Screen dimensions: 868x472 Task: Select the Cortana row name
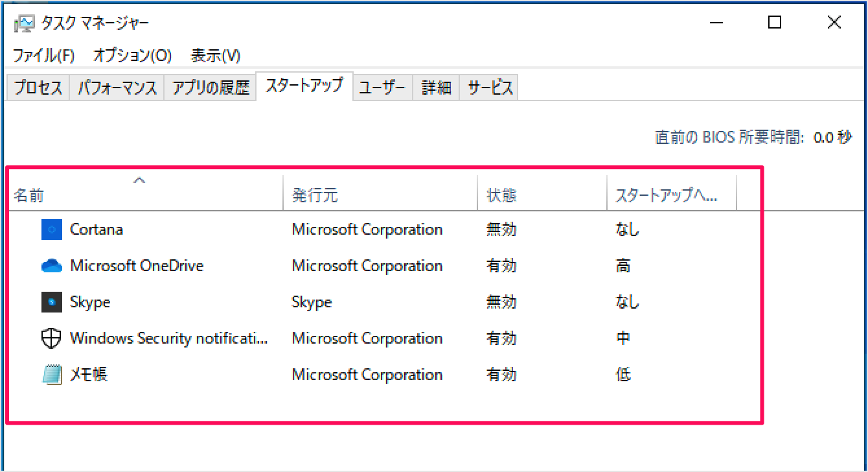click(97, 230)
